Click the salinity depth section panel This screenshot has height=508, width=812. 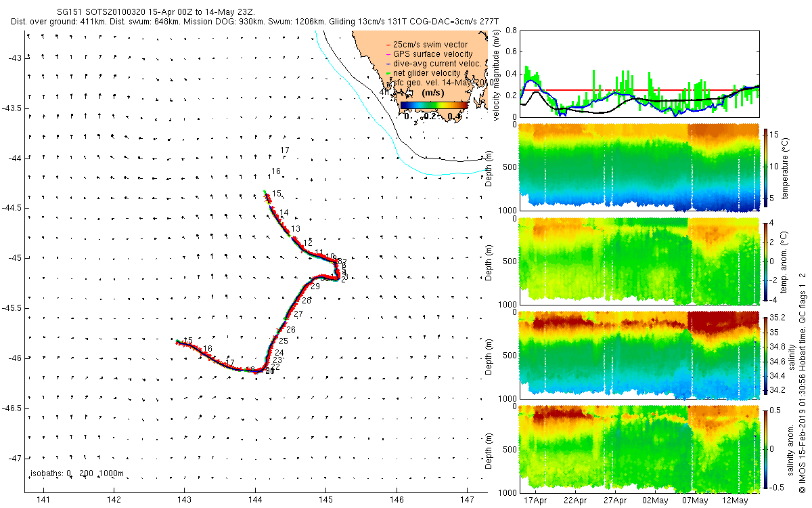tap(638, 354)
